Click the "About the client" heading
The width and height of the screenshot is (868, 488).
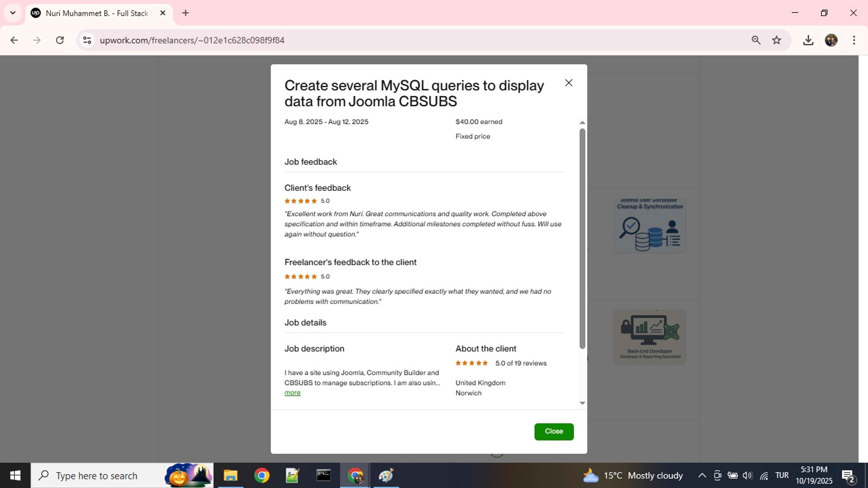(x=486, y=349)
